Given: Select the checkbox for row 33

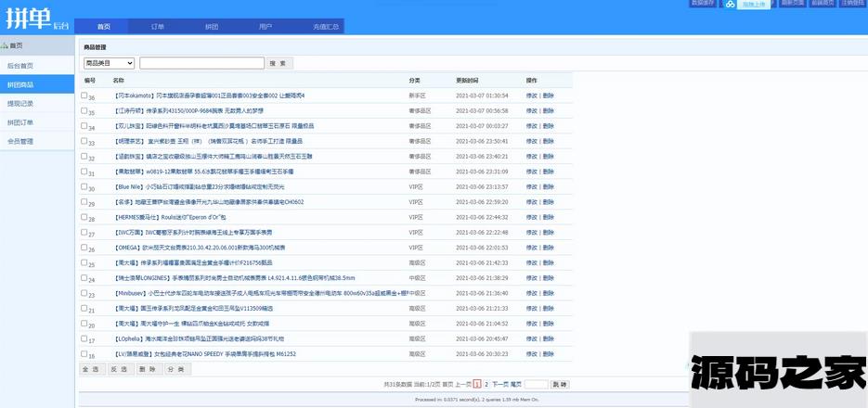Looking at the screenshot, I should tap(84, 141).
